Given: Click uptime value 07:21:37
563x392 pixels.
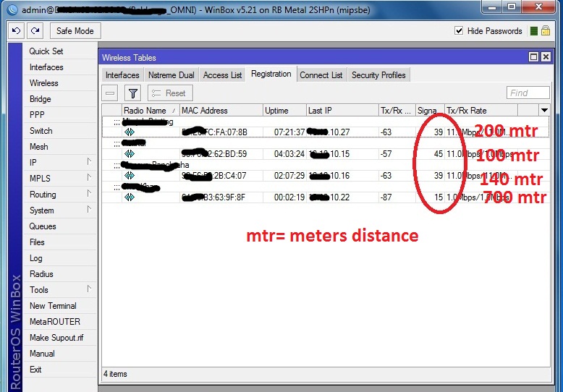Looking at the screenshot, I should click(289, 132).
